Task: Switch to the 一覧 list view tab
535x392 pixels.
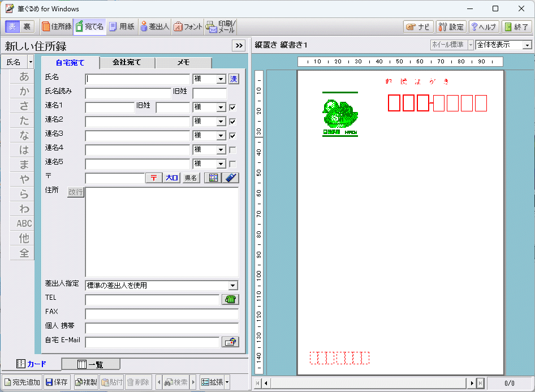Action: (90, 364)
